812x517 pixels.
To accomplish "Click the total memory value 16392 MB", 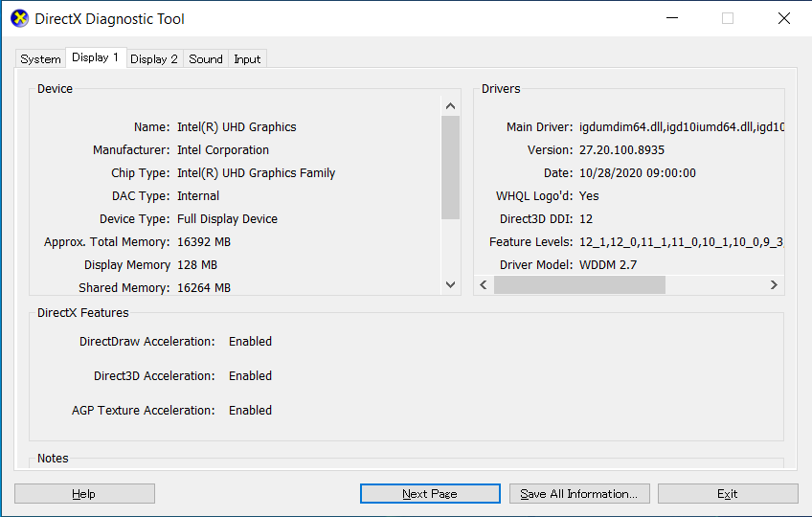I will 204,242.
